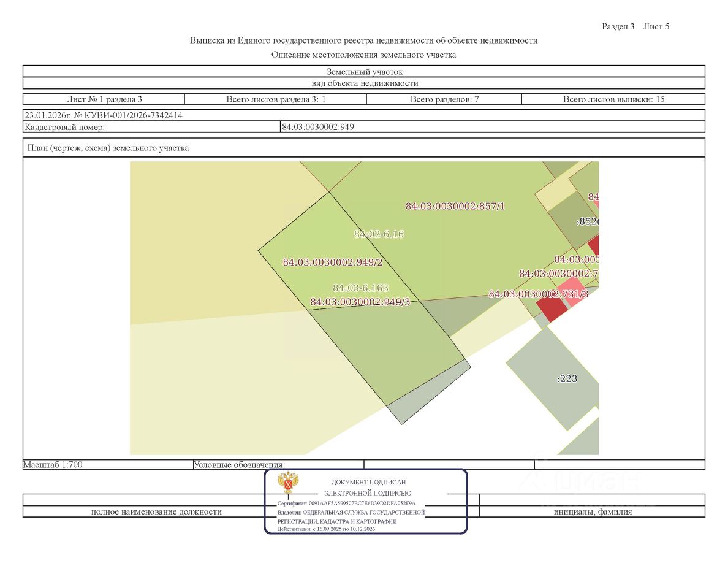728x563 pixels.
Task: Click the parcel label 84:03:0030002:731/3
Action: point(538,294)
